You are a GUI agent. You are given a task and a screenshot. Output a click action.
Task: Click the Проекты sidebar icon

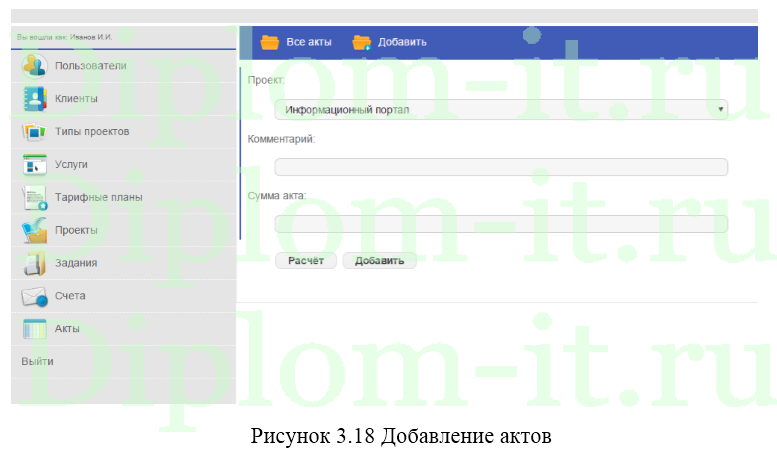[35, 231]
